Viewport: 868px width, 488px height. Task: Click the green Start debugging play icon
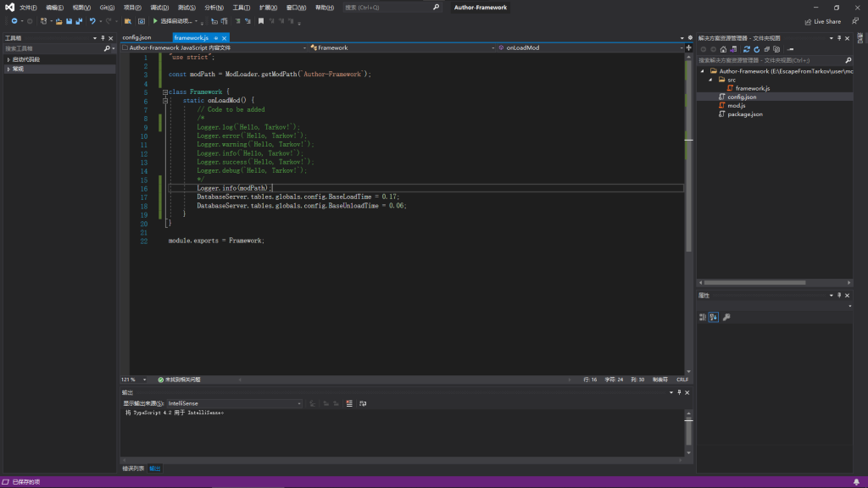click(155, 21)
